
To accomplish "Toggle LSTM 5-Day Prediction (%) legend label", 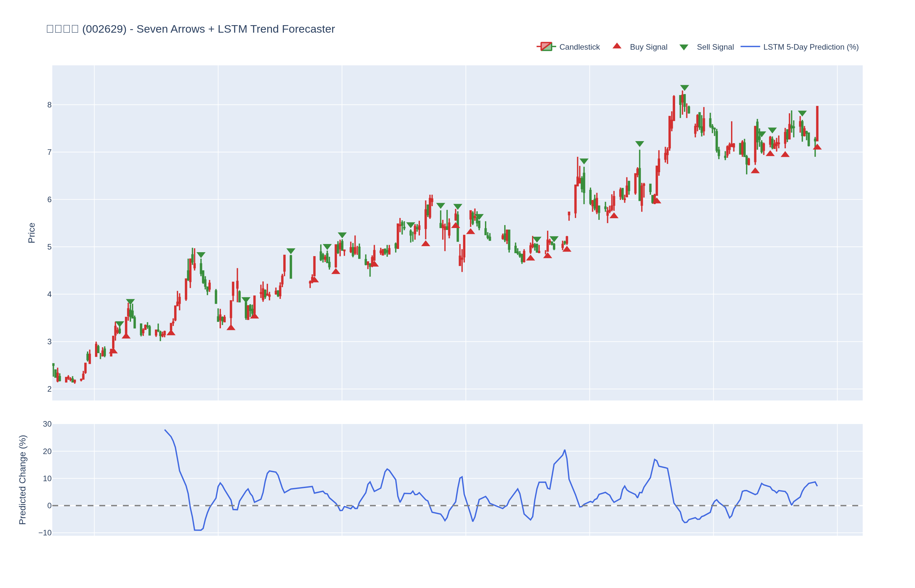I will 811,47.
